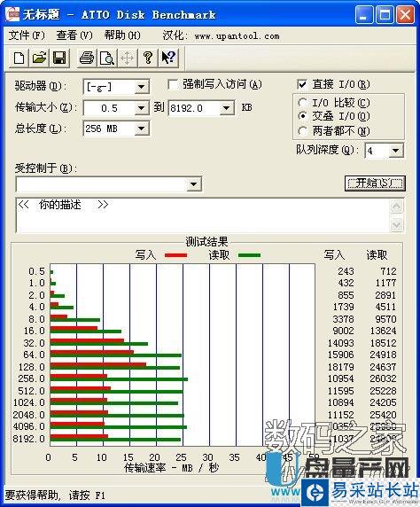Minimize the ATTO Disk Benchmark window
The height and width of the screenshot is (507, 420).
(365, 15)
